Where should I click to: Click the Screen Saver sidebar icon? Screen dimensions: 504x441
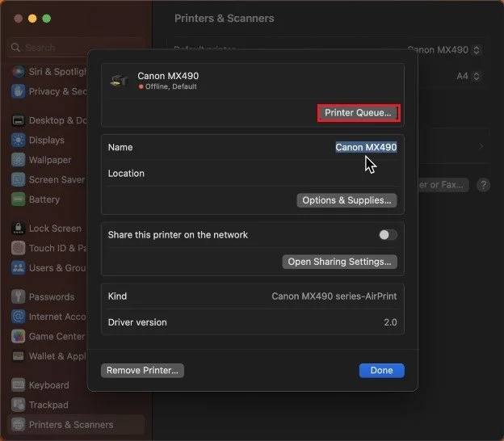pyautogui.click(x=18, y=179)
